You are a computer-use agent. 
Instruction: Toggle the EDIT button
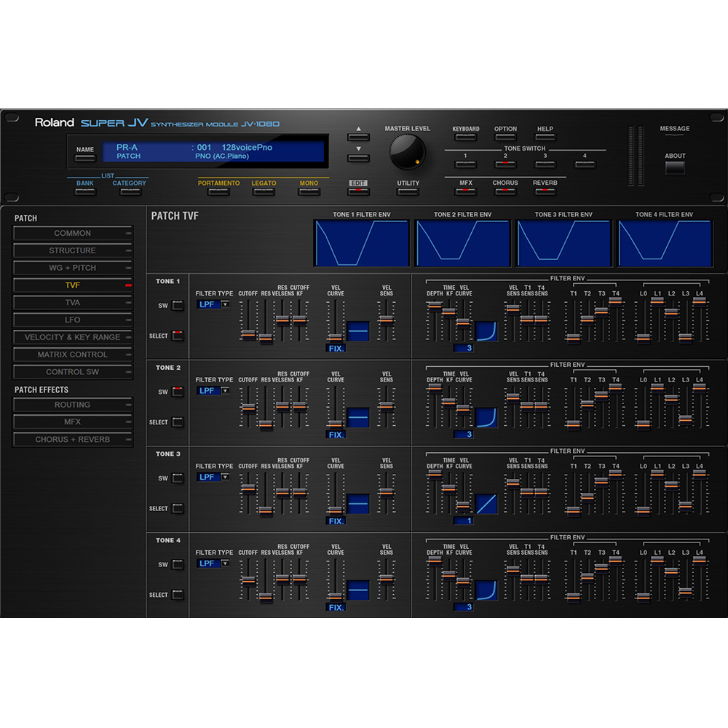(358, 191)
